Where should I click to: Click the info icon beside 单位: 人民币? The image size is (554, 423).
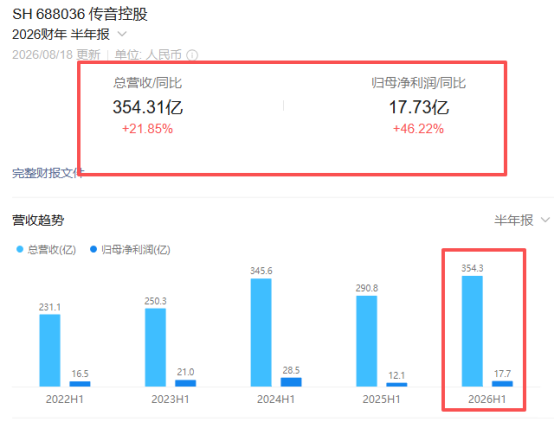tap(192, 55)
